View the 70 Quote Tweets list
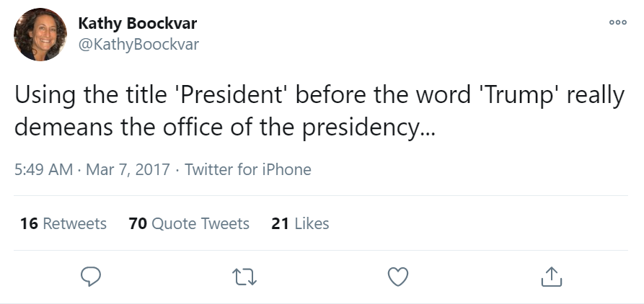 pyautogui.click(x=189, y=223)
